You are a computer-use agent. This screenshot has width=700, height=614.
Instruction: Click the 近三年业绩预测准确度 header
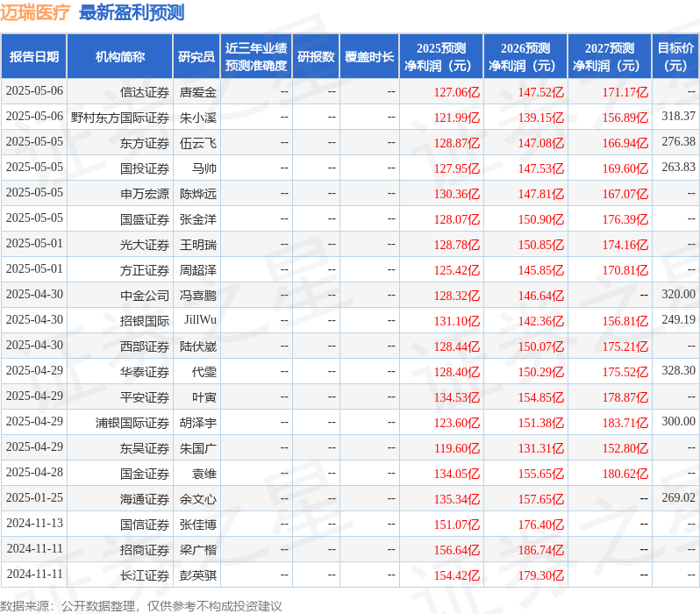(256, 57)
